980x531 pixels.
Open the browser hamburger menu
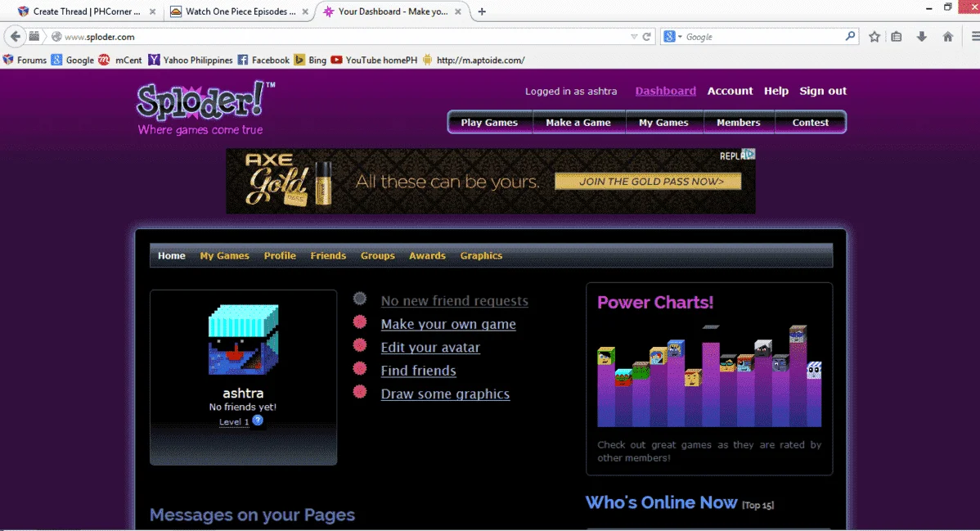click(x=975, y=37)
